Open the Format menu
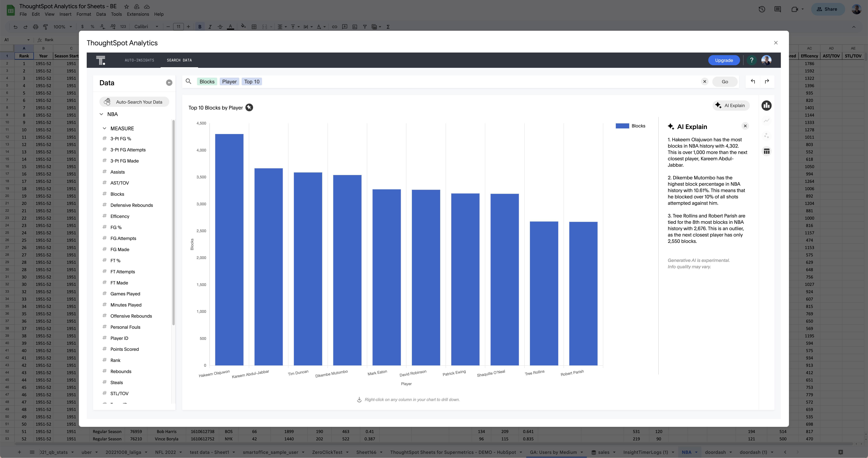The image size is (868, 458). pos(84,14)
